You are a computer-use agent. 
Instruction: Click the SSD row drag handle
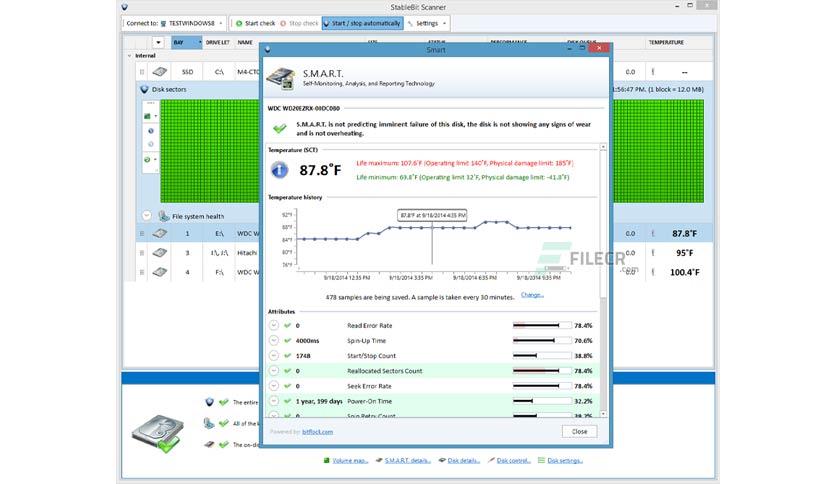click(x=142, y=71)
